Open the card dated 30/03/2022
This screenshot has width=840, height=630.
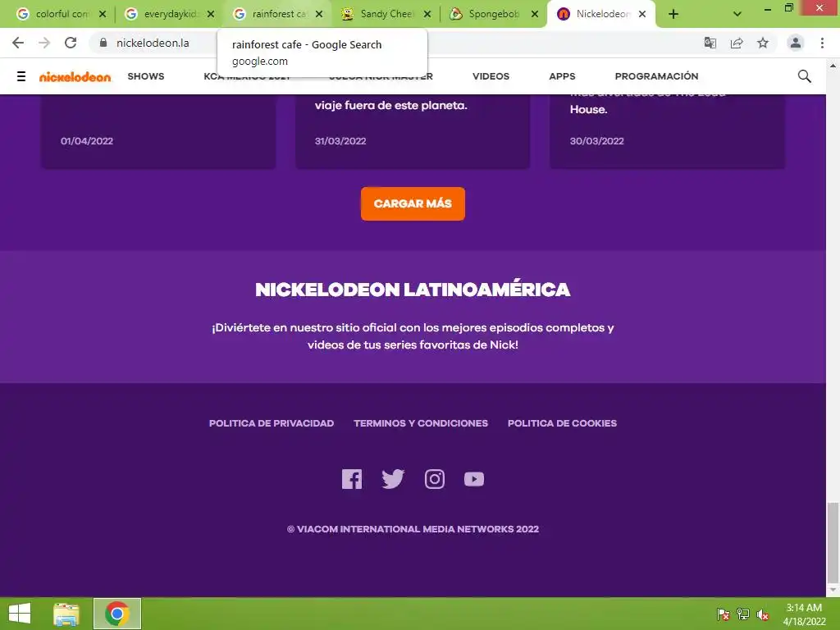[x=668, y=132]
